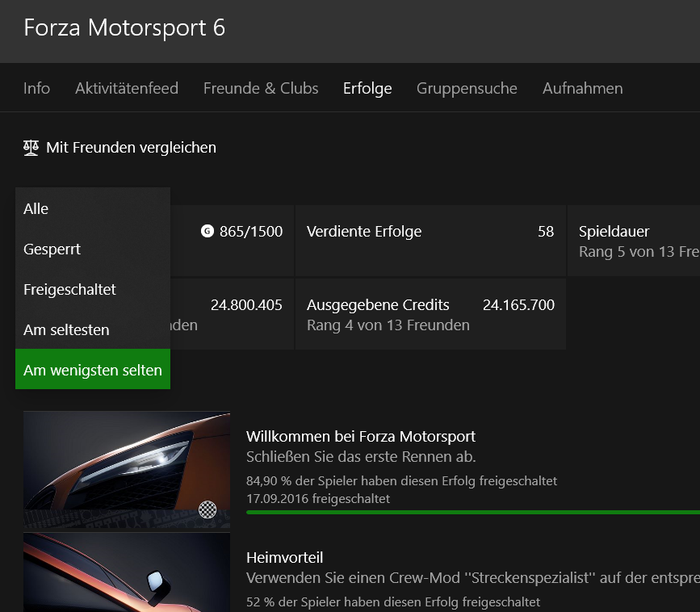Image resolution: width=700 pixels, height=612 pixels.
Task: Click the Willkommen bei Forza Motorsport title
Action: (361, 436)
